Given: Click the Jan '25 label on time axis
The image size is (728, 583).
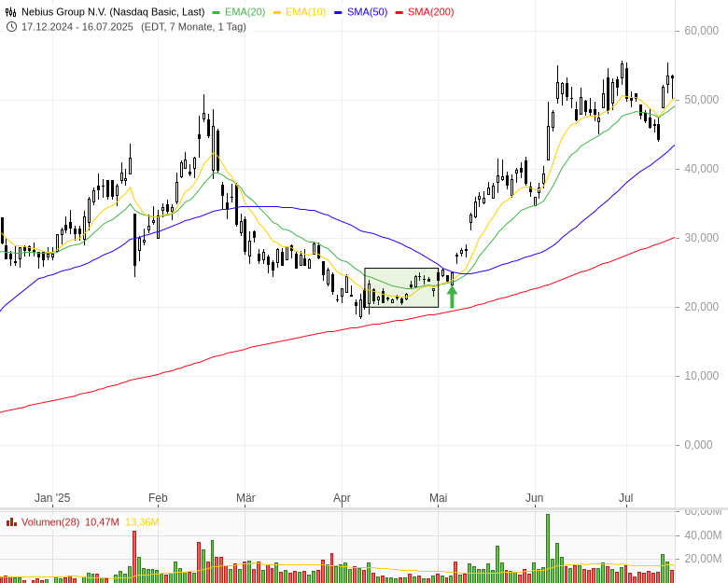Looking at the screenshot, I should pyautogui.click(x=52, y=498).
